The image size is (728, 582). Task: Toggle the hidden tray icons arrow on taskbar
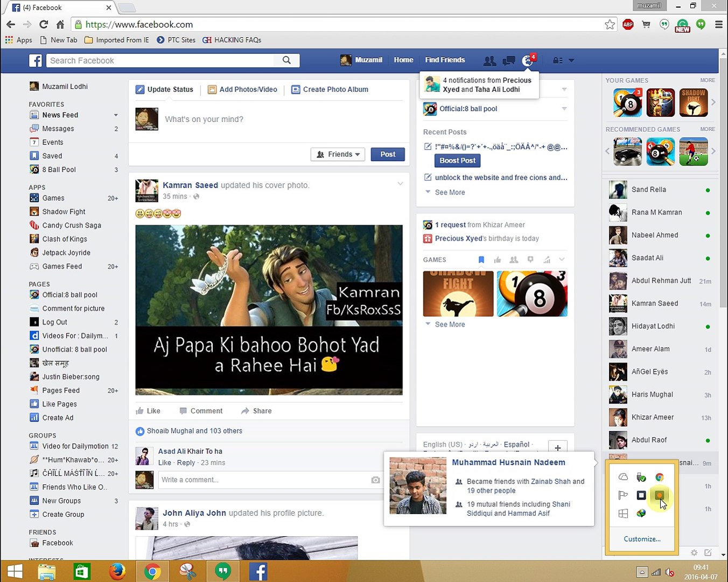[x=642, y=572]
